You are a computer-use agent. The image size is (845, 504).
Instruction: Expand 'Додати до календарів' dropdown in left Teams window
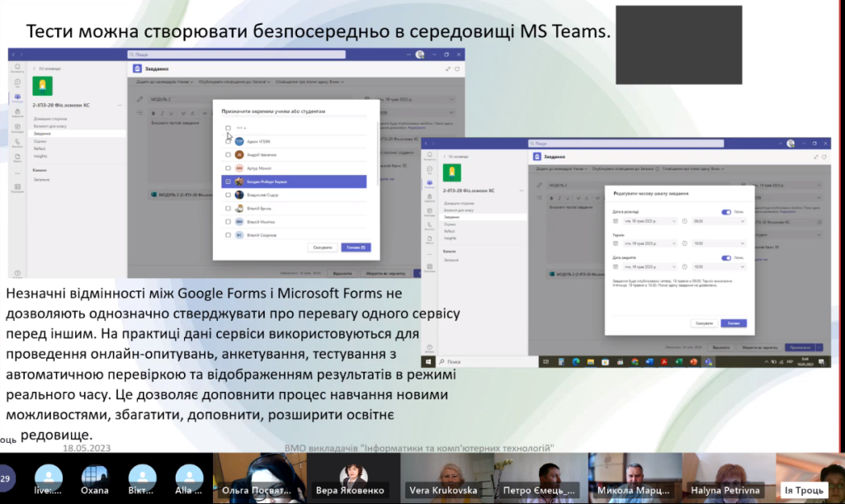[165, 82]
